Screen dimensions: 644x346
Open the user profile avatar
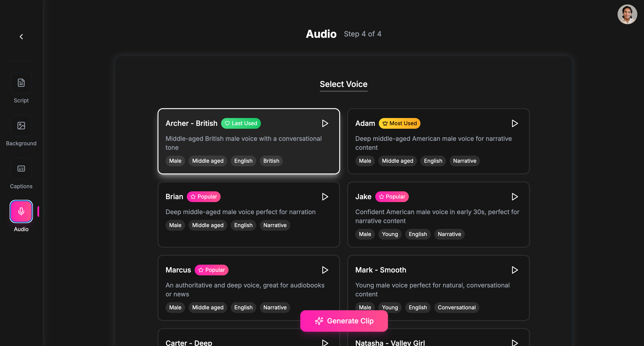(627, 14)
